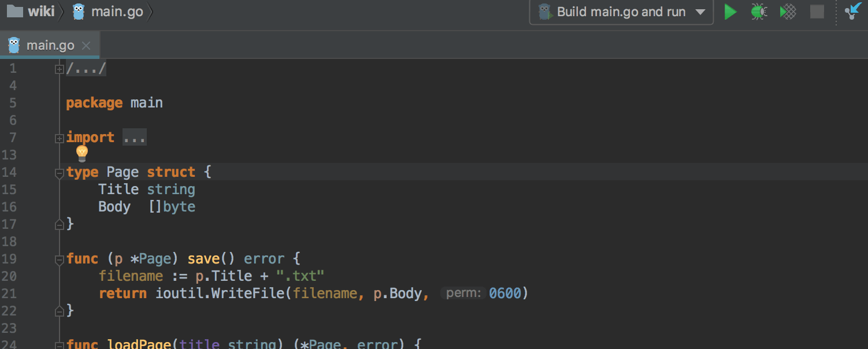The image size is (868, 349).
Task: Click the 'return' keyword on line 21
Action: [x=123, y=294]
